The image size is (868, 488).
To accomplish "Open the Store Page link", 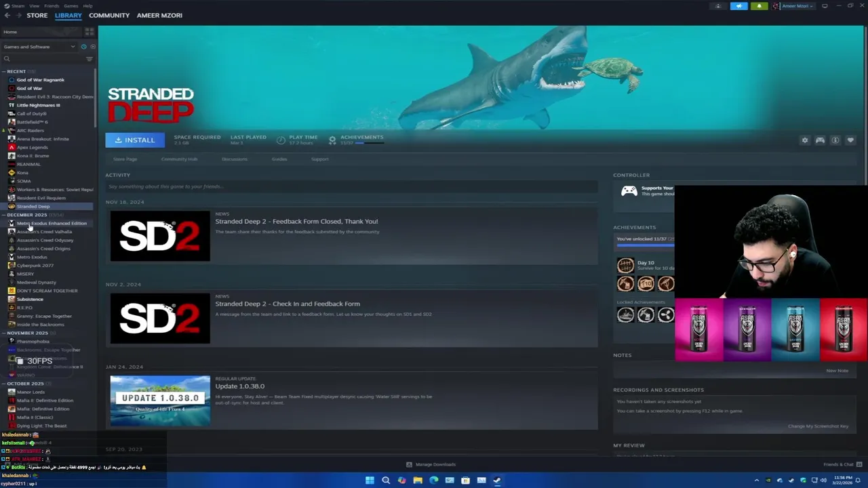I will [125, 159].
